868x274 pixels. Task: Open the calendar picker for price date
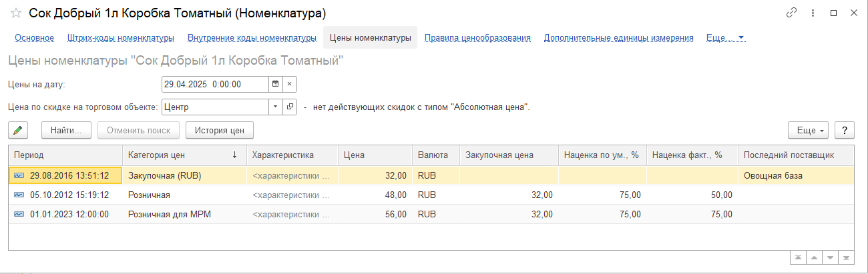[274, 84]
